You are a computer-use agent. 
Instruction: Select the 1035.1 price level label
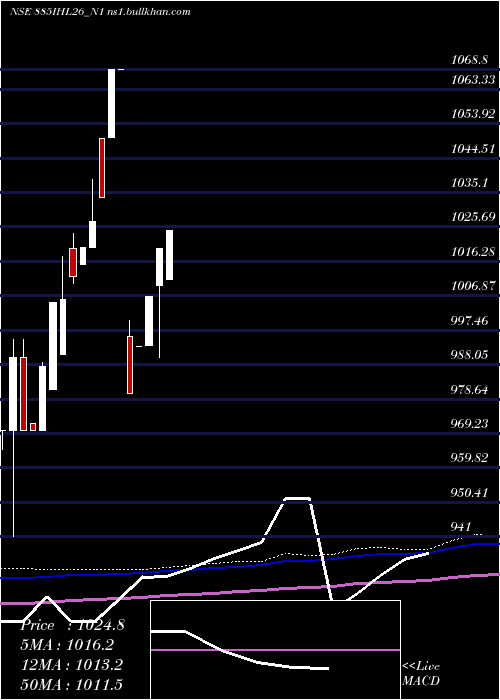point(469,183)
